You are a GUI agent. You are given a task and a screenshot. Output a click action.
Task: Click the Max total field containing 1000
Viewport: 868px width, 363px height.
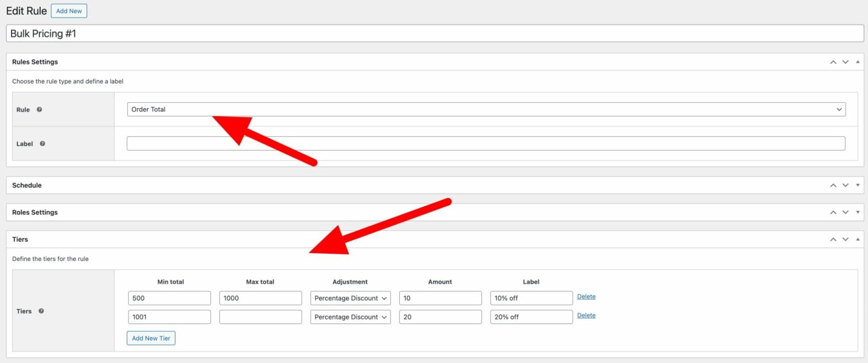click(261, 298)
